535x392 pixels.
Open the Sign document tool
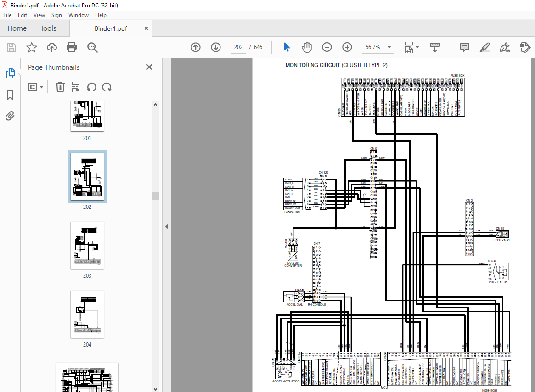tap(505, 47)
